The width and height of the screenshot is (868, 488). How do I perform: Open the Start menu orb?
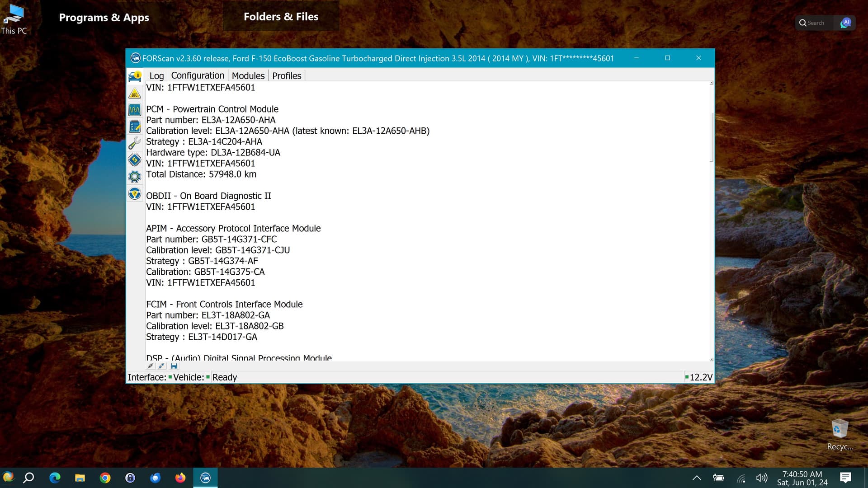(x=8, y=478)
